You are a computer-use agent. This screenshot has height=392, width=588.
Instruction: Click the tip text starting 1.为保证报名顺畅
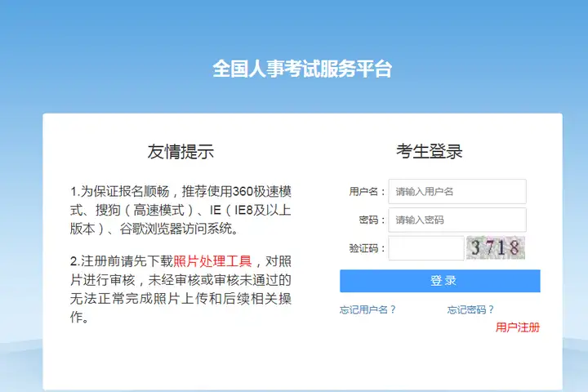[180, 210]
